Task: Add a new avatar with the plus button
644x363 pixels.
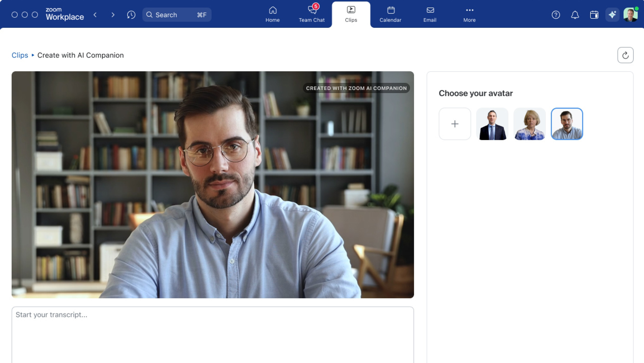Action: pyautogui.click(x=455, y=124)
